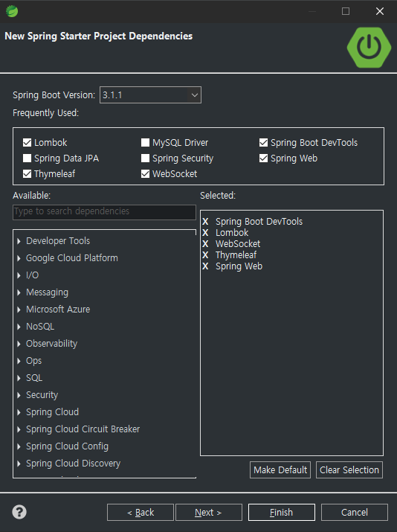The width and height of the screenshot is (397, 532).
Task: Expand the I/O category
Action: tap(19, 275)
